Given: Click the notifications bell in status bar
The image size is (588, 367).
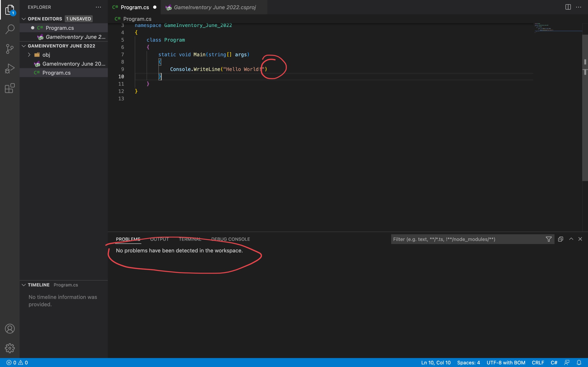Looking at the screenshot, I should (579, 362).
